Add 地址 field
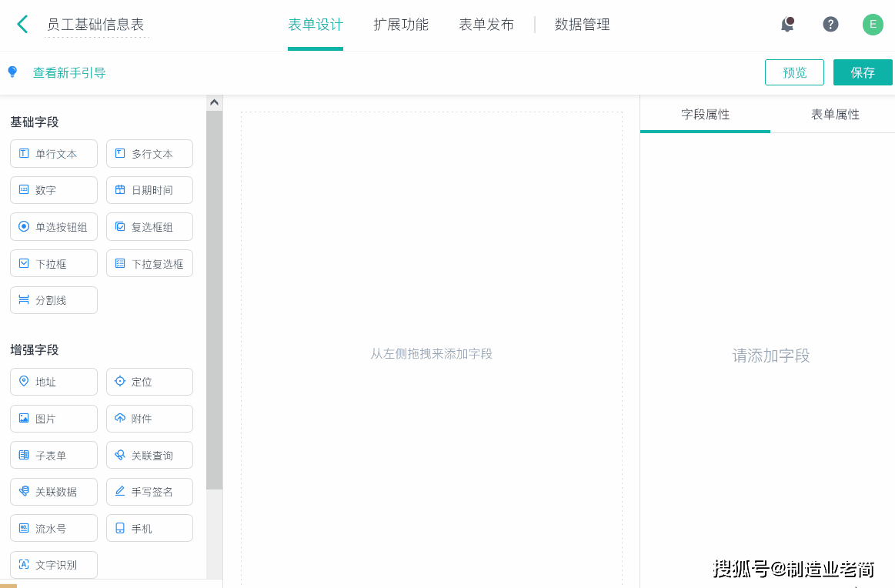The image size is (895, 588). (x=54, y=382)
